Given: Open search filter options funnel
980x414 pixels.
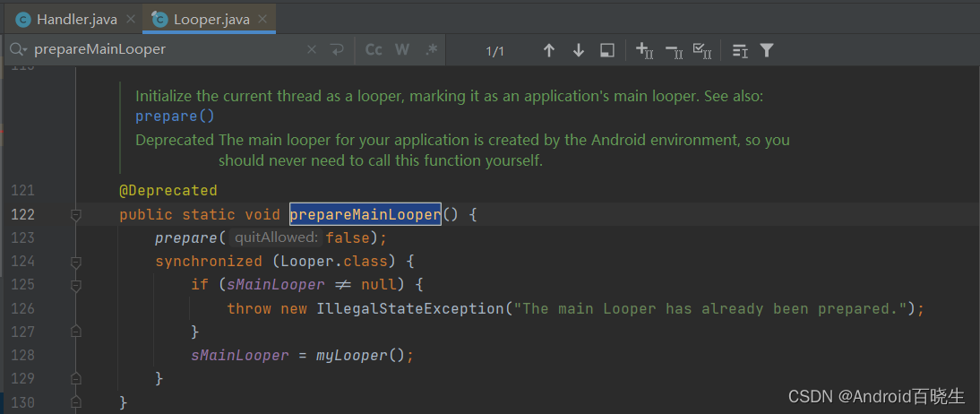Looking at the screenshot, I should pos(767,51).
